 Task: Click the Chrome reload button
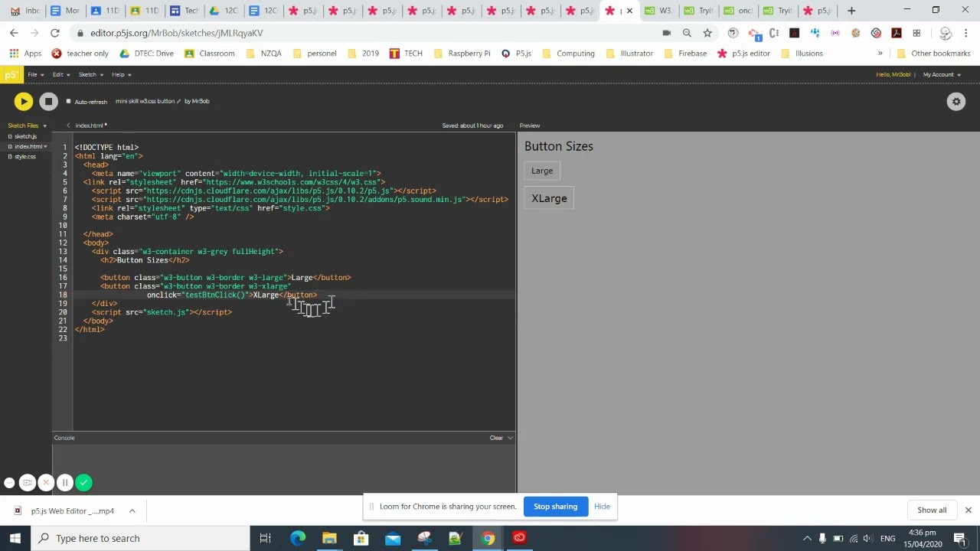54,33
